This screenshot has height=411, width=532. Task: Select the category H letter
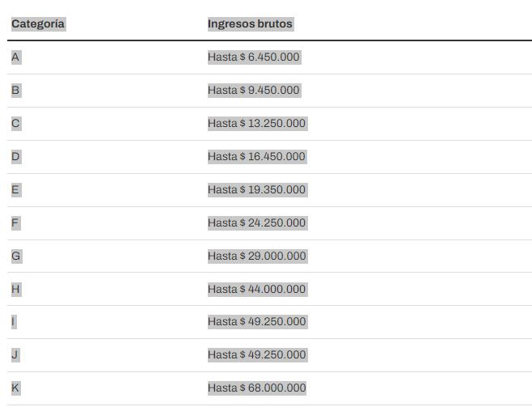tap(15, 290)
